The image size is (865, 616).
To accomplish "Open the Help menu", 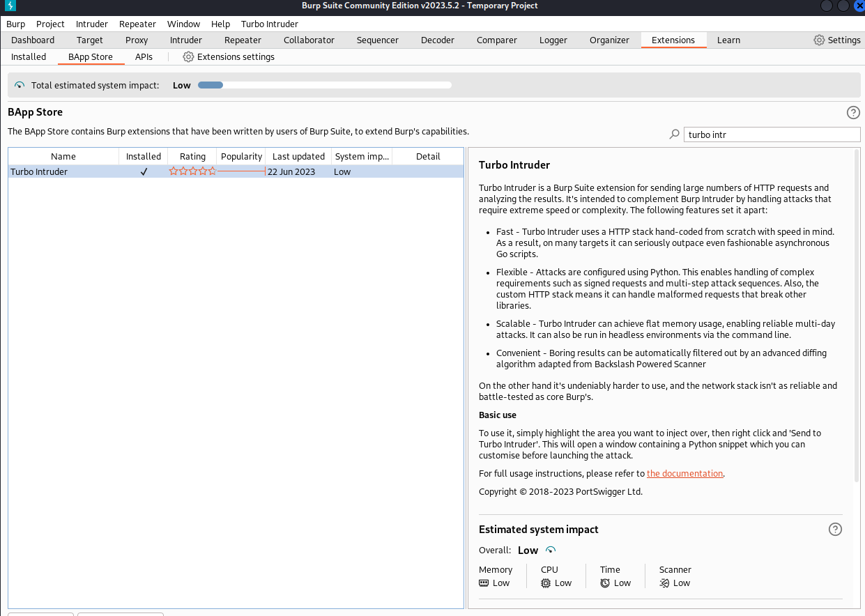I will [x=220, y=24].
